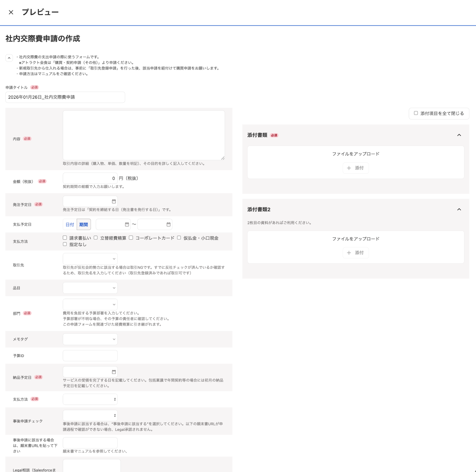Check the 指定なし payment option

click(x=65, y=244)
